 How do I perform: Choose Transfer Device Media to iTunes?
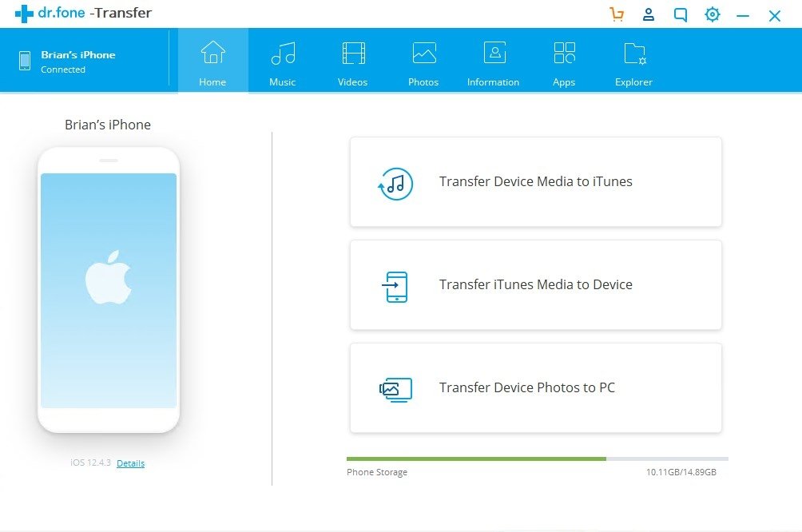[535, 181]
